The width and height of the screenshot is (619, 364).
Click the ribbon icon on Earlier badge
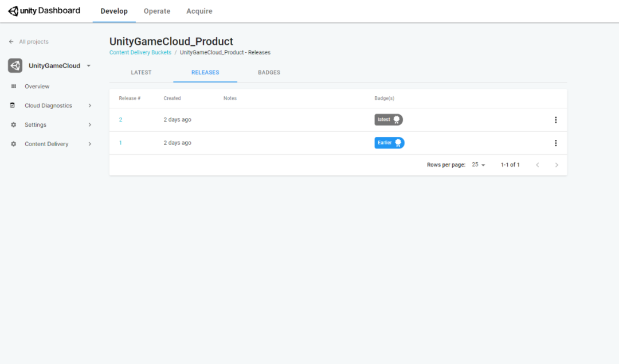click(398, 143)
